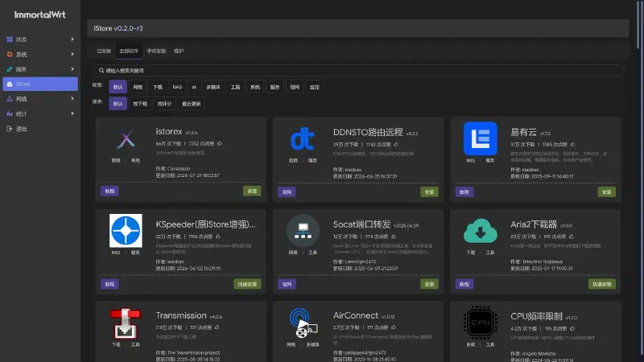The height and width of the screenshot is (362, 644).
Task: Open the 维护 tab
Action: tap(179, 51)
